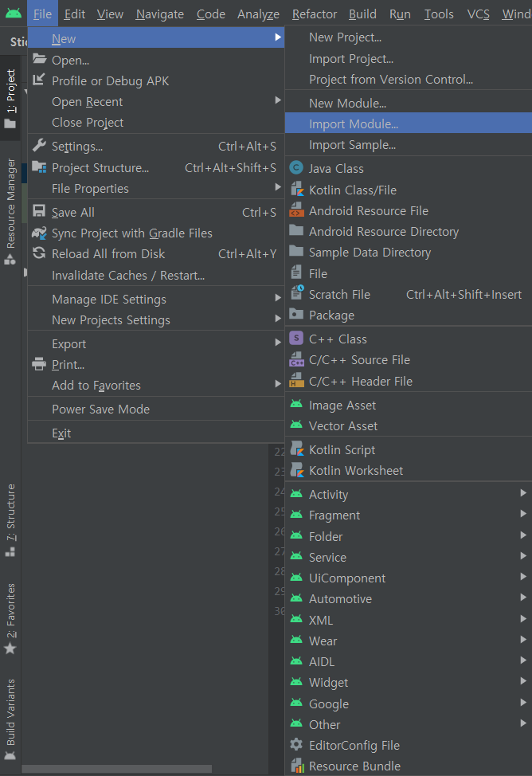Viewport: 532px width, 776px height.
Task: Click the Scratch File icon
Action: tap(297, 293)
